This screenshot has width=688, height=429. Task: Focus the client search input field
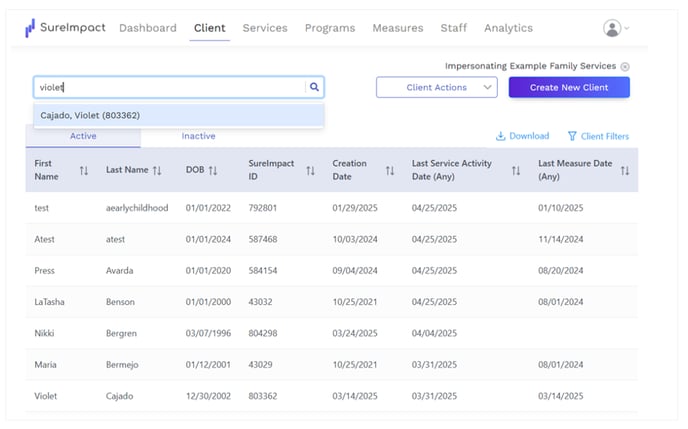click(x=171, y=87)
